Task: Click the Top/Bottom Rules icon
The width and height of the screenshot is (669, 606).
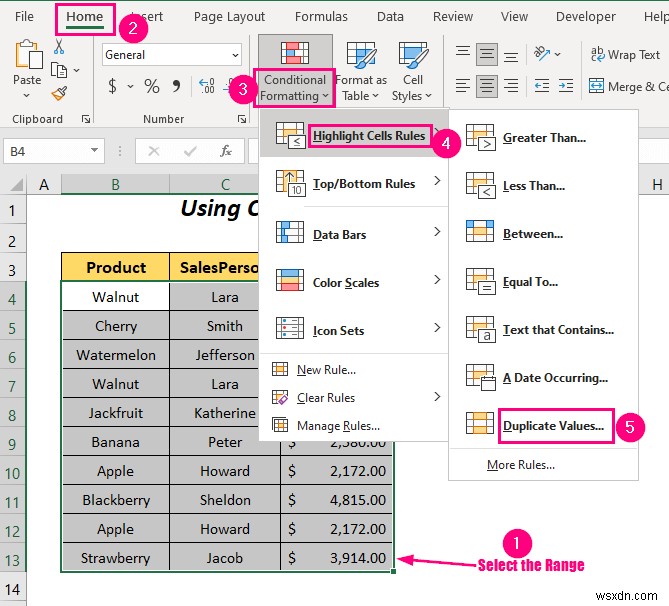Action: 290,184
